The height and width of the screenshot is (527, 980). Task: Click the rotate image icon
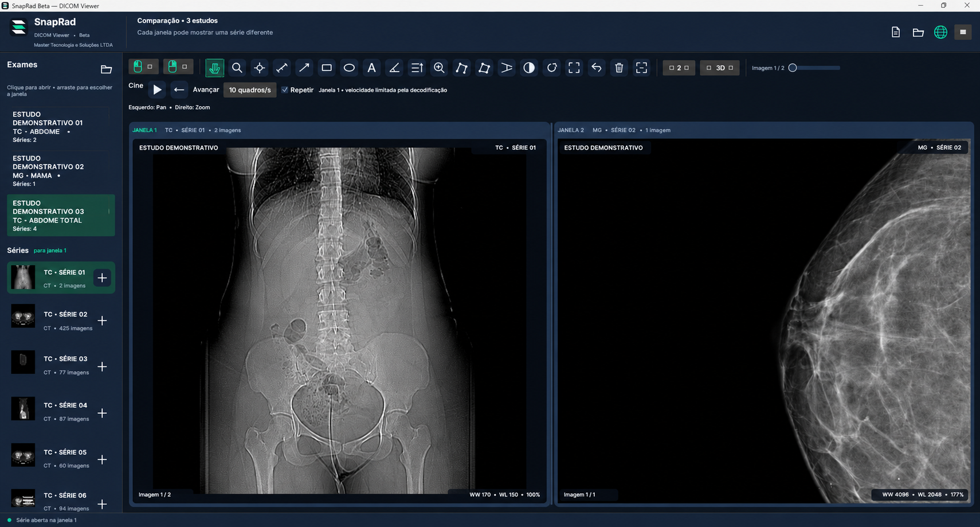point(551,68)
